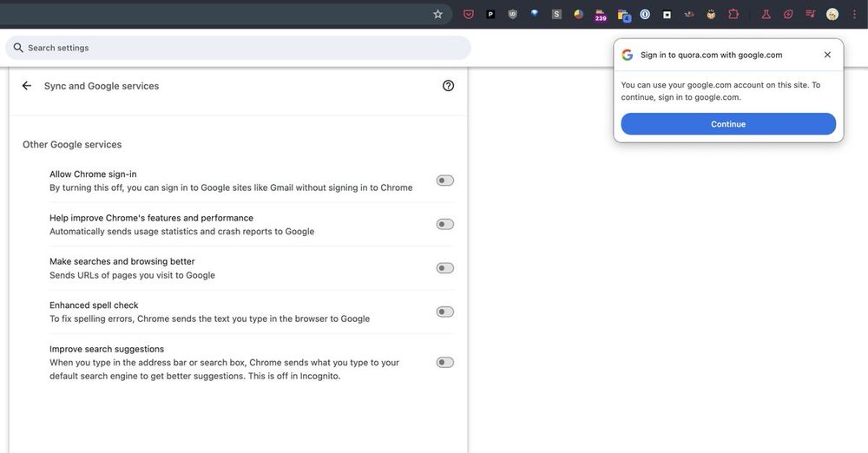Focus the Search settings field
The height and width of the screenshot is (453, 868).
[x=238, y=48]
